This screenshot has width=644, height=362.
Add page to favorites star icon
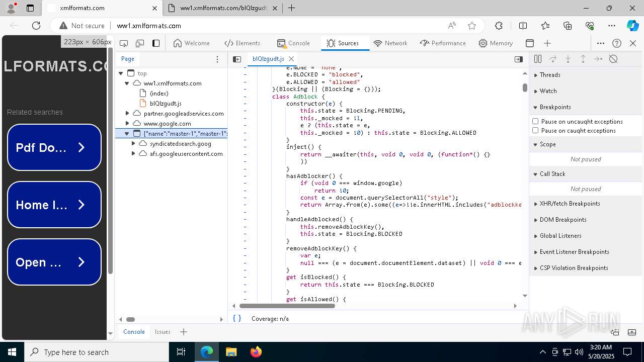pyautogui.click(x=472, y=26)
